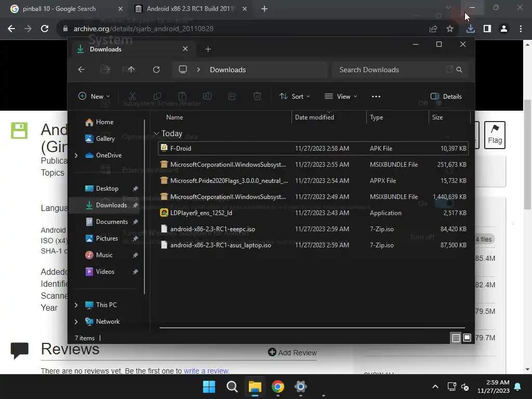532x399 pixels.
Task: Select the F-Droid APK file
Action: [x=313, y=148]
